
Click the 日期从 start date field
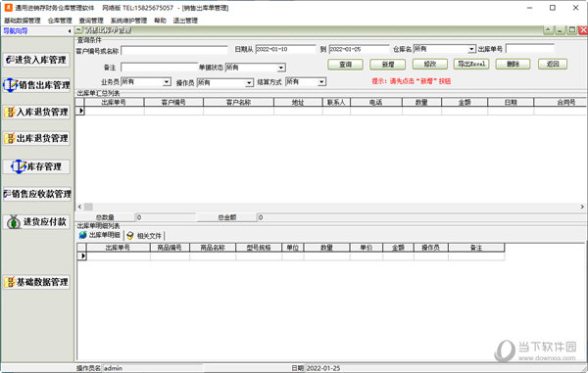[285, 49]
